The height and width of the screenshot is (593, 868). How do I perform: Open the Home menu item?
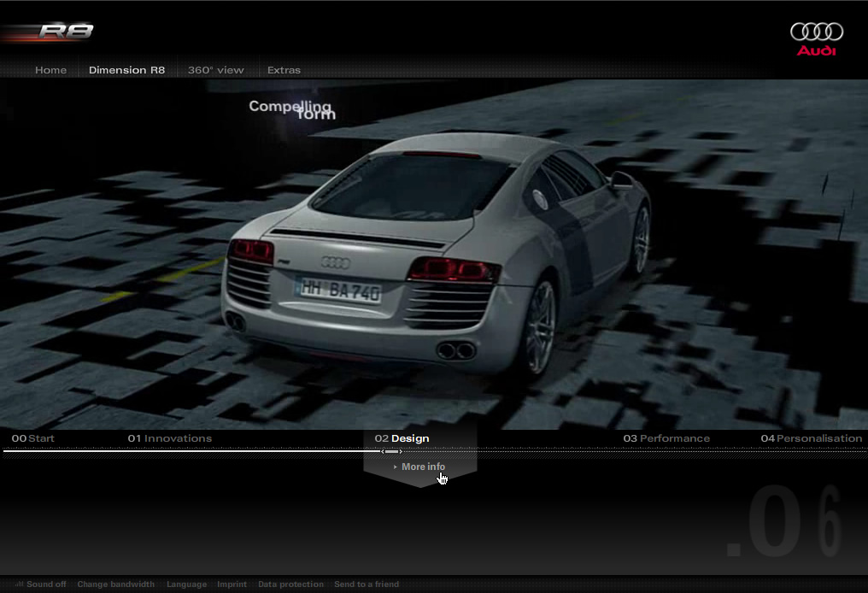[x=51, y=70]
